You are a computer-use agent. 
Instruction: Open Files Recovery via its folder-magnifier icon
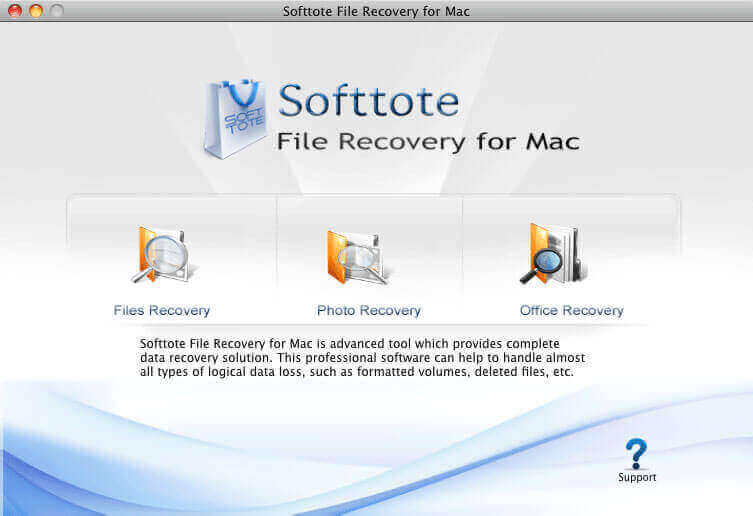coord(165,255)
